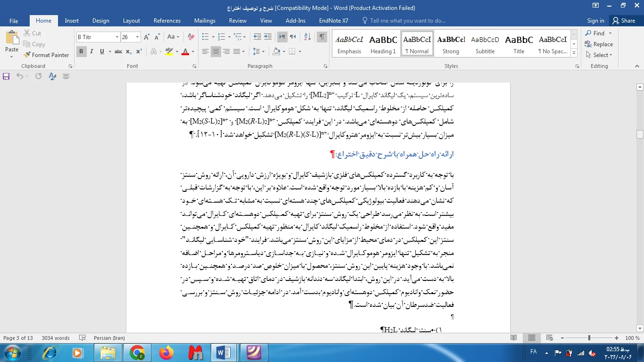The height and width of the screenshot is (362, 644).
Task: Click the Decrease Indent icon
Action: click(x=257, y=37)
